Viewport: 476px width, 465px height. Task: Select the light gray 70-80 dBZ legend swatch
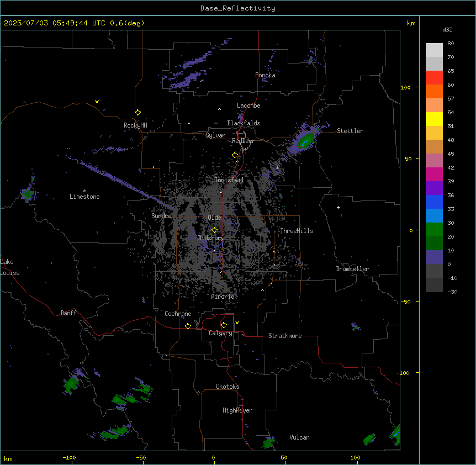pyautogui.click(x=434, y=50)
